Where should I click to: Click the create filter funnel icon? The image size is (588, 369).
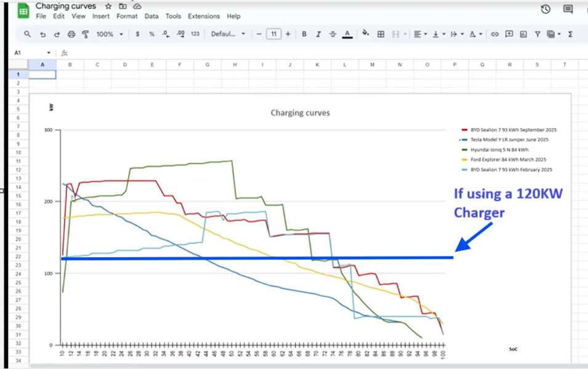click(538, 34)
